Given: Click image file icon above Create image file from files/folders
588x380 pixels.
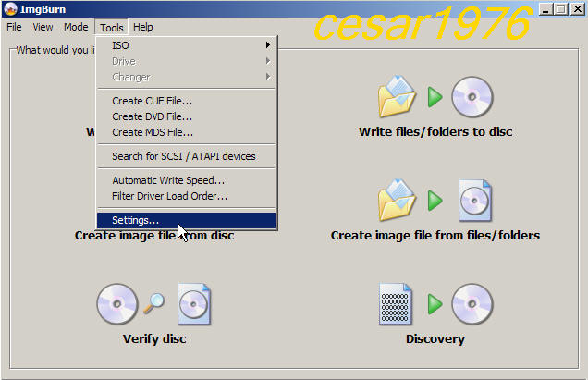Looking at the screenshot, I should (475, 201).
